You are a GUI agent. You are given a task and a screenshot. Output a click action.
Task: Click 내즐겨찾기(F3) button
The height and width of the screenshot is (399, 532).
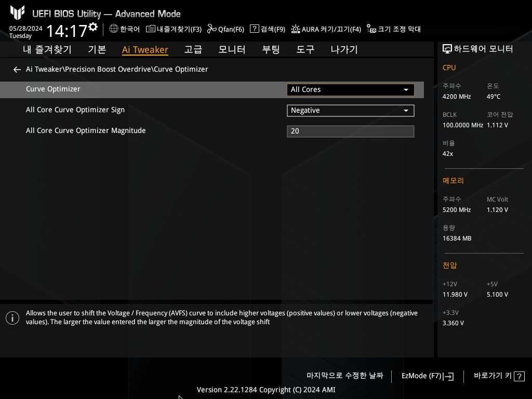click(x=174, y=29)
